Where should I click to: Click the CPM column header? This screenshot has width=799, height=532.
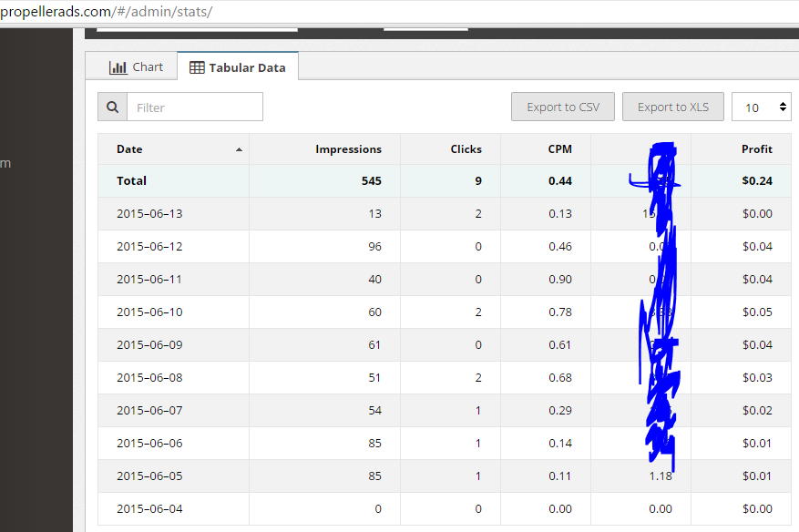click(x=559, y=149)
